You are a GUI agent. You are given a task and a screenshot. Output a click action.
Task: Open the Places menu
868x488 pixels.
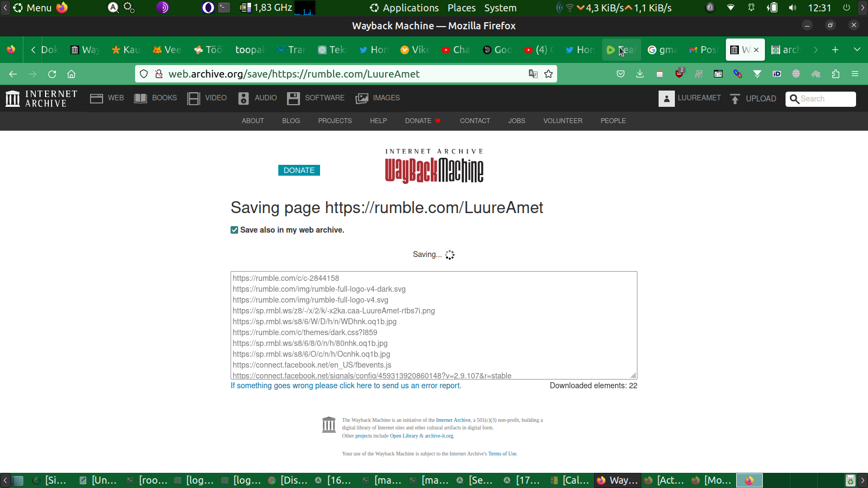(462, 8)
